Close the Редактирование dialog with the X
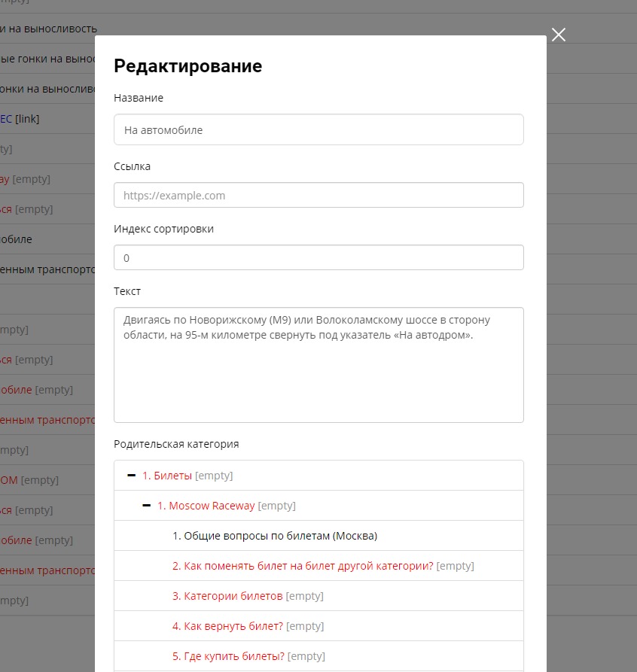Image resolution: width=637 pixels, height=672 pixels. (559, 35)
